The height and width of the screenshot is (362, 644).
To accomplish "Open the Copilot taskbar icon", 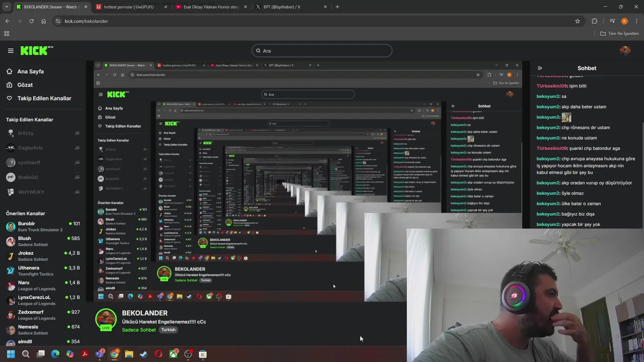I will 70,354.
